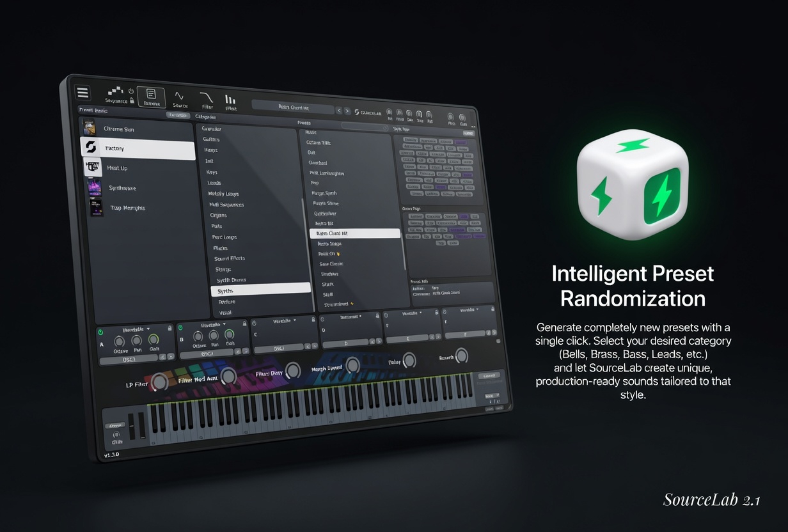
Task: Select the Leads category
Action: point(214,183)
